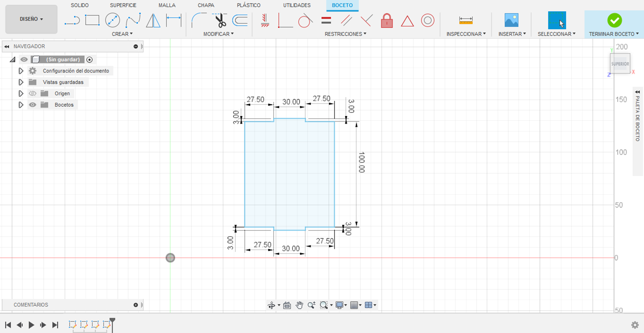Select the Fillet tool
The height and width of the screenshot is (333, 644).
(199, 20)
